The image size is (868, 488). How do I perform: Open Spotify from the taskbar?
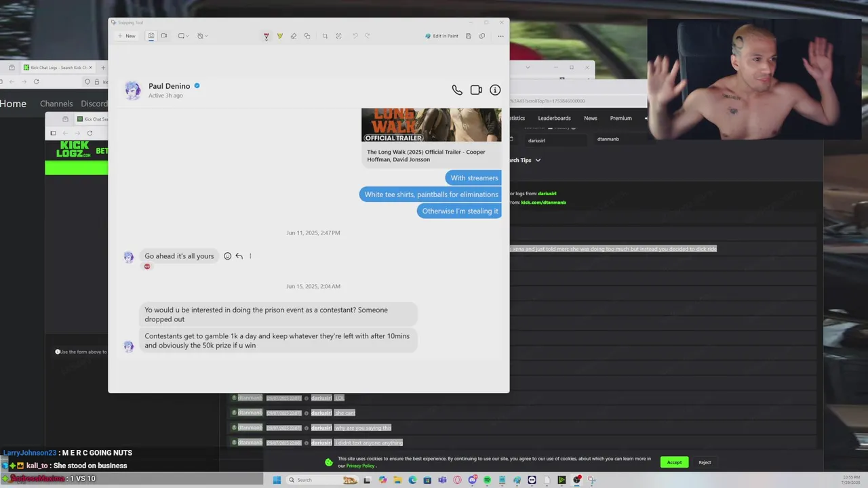point(487,480)
